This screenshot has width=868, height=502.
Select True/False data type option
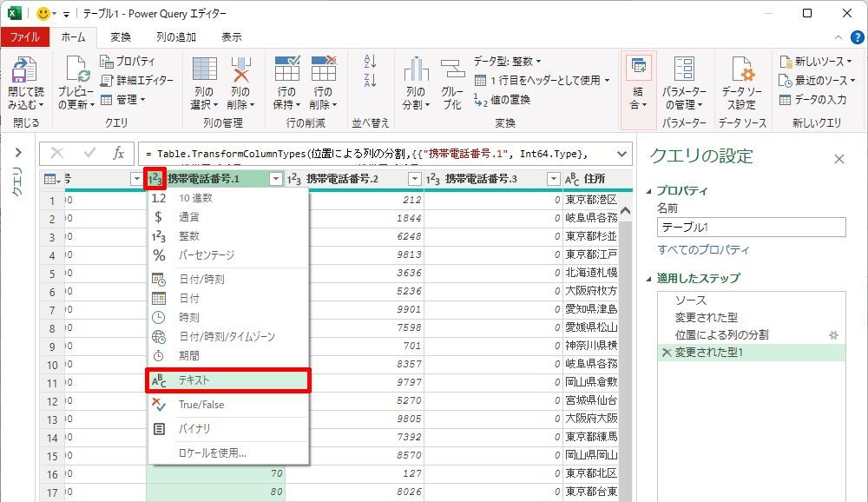[x=201, y=405]
